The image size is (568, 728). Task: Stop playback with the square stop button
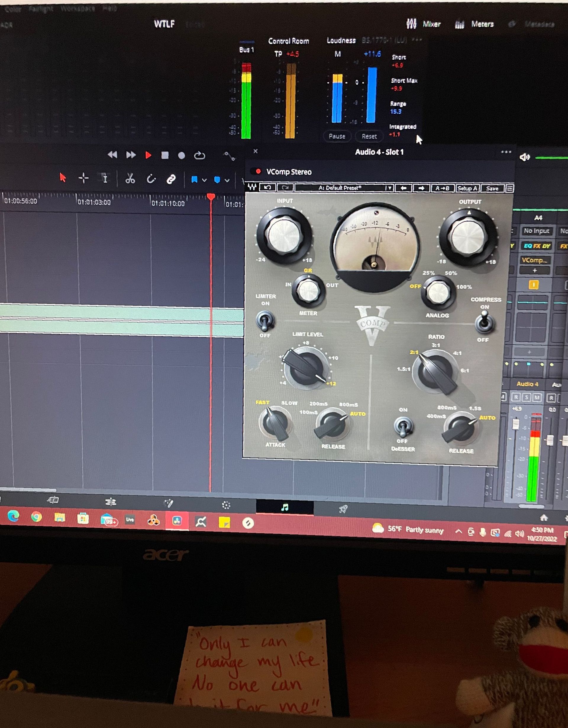[x=165, y=155]
